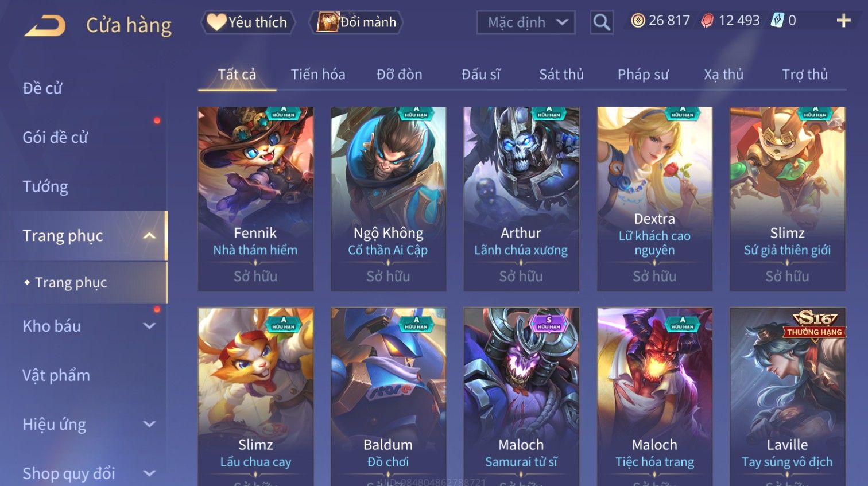The height and width of the screenshot is (486, 868).
Task: Tap the plus icon to add currency
Action: pyautogui.click(x=843, y=21)
